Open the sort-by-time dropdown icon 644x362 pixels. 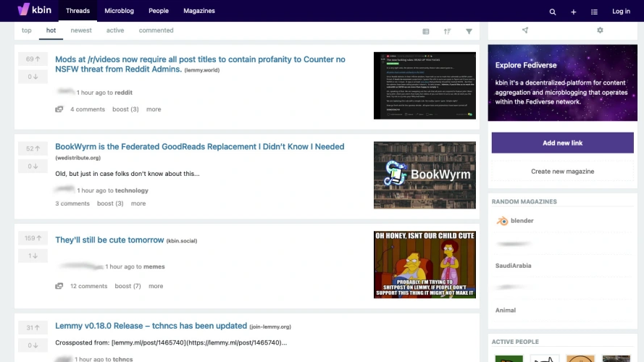pyautogui.click(x=447, y=31)
